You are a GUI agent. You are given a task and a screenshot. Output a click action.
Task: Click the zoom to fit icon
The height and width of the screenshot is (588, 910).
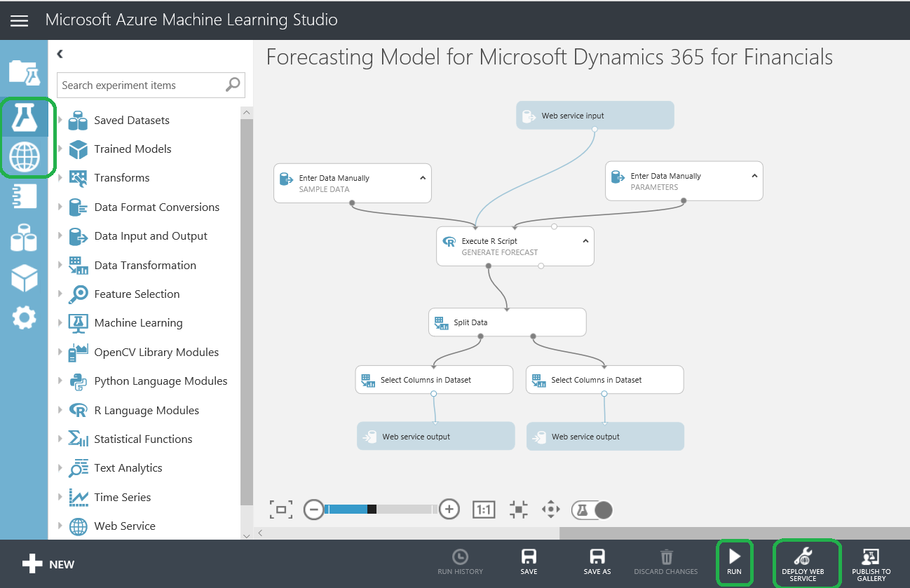click(x=280, y=510)
